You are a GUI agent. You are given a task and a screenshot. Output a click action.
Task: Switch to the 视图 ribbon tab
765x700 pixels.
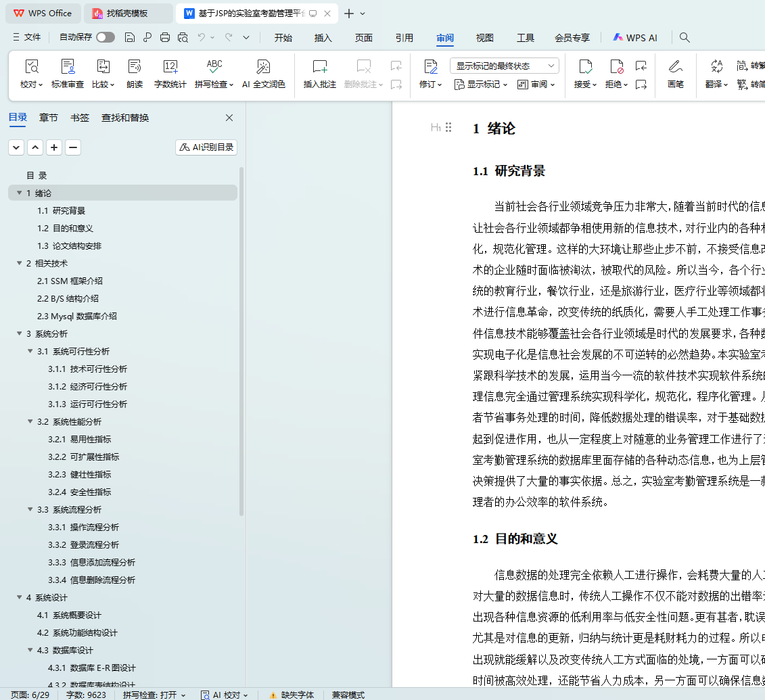pos(484,38)
